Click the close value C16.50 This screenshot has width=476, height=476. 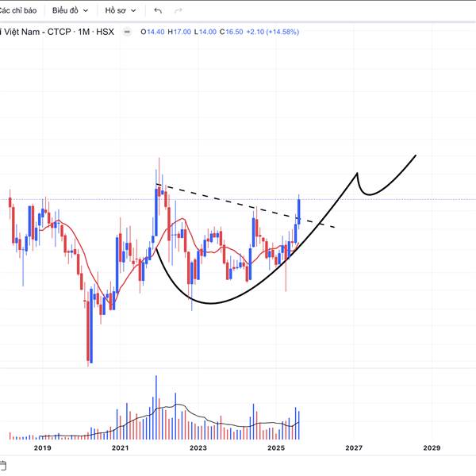pos(232,32)
